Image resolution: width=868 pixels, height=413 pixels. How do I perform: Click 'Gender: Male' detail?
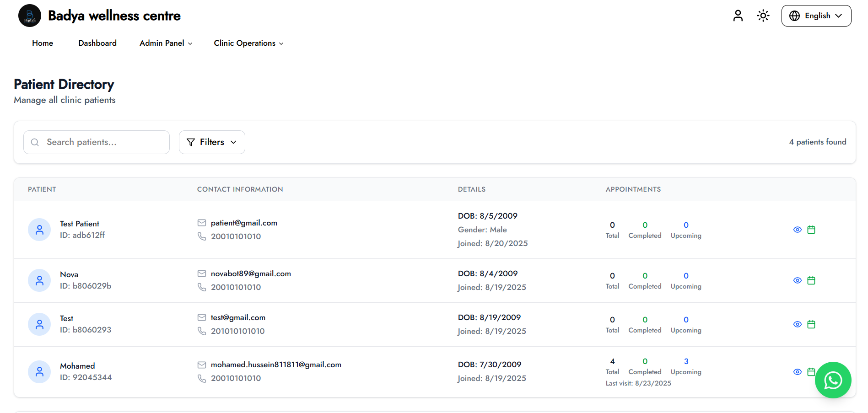pyautogui.click(x=482, y=230)
